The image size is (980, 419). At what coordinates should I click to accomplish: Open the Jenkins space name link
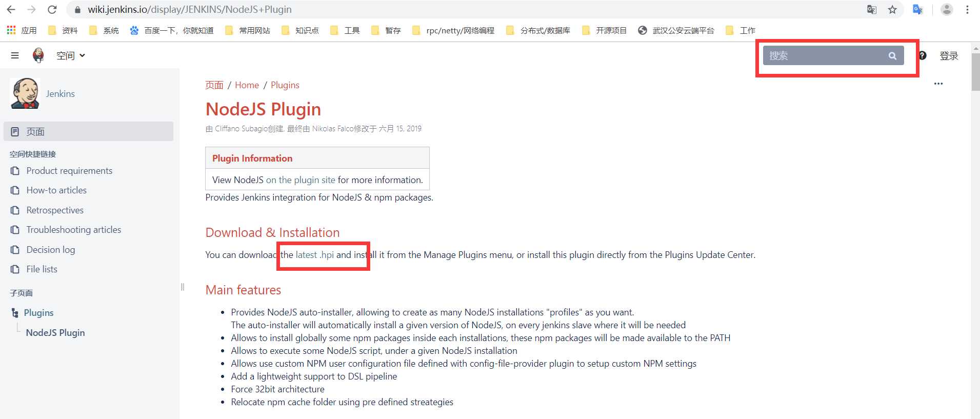(x=61, y=94)
